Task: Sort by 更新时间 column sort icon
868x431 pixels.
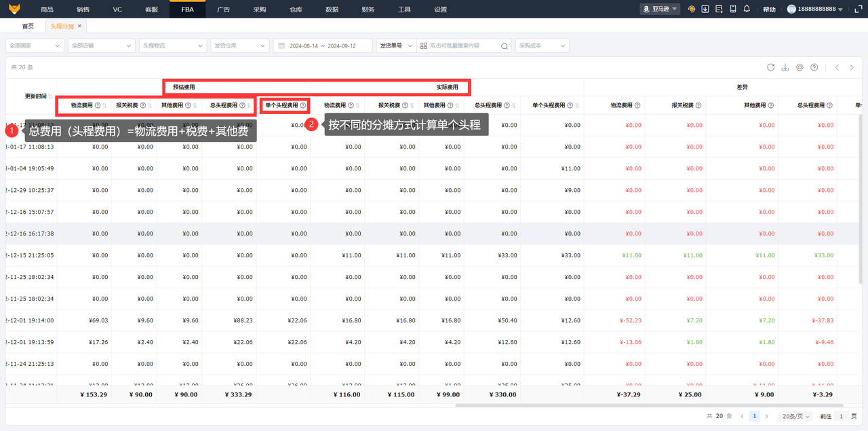Action: 51,96
